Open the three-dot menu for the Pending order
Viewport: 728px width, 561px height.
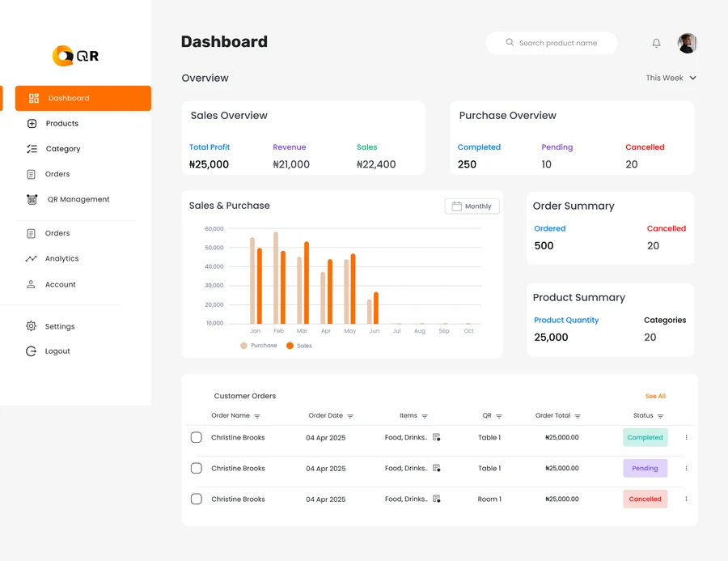pyautogui.click(x=686, y=468)
